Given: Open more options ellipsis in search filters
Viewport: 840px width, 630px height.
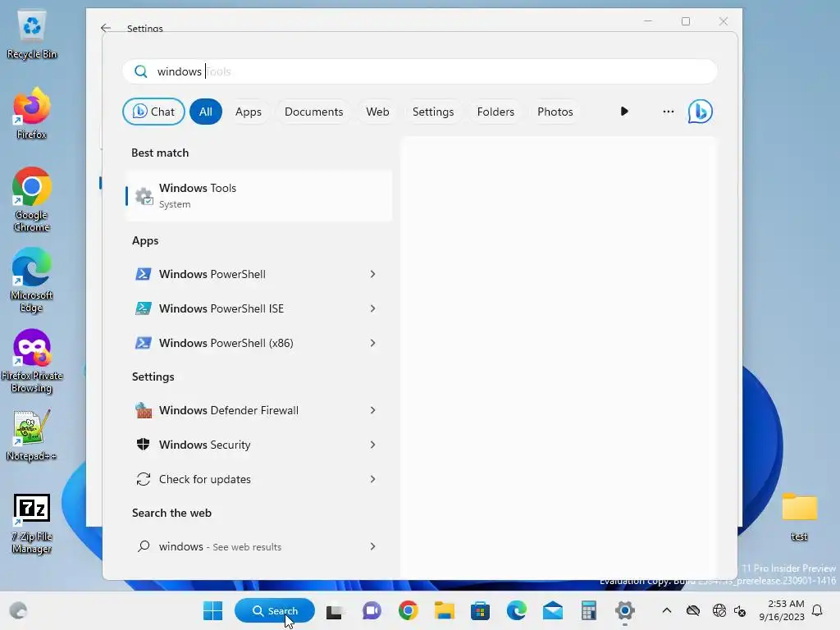Looking at the screenshot, I should [x=668, y=112].
